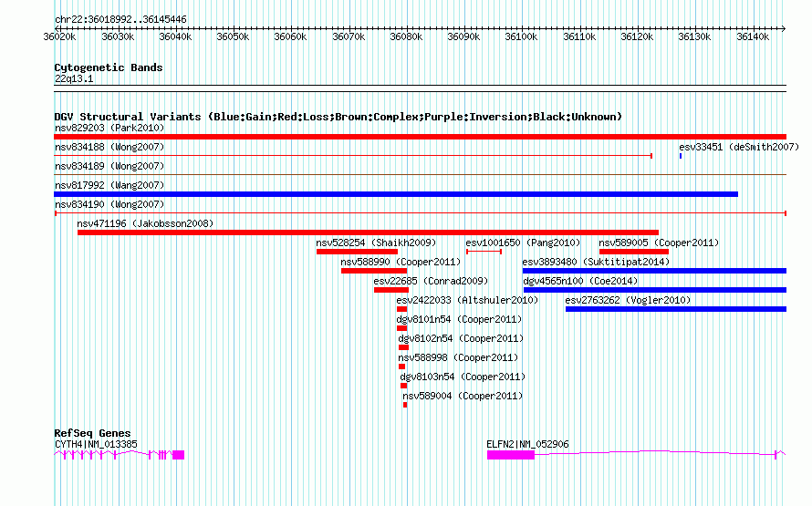Click the nsv588990 (Cooper2011) red bar

[x=374, y=271]
